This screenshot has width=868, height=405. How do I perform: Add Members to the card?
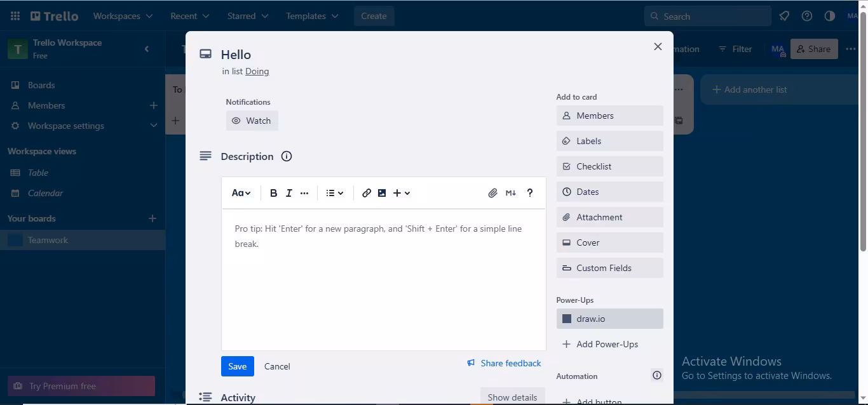point(610,116)
